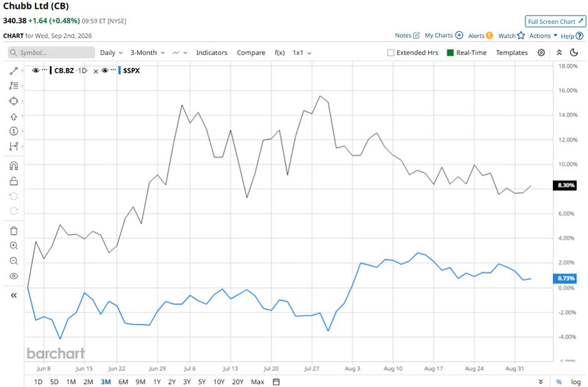Open the Templates link
The height and width of the screenshot is (387, 588).
pos(512,53)
